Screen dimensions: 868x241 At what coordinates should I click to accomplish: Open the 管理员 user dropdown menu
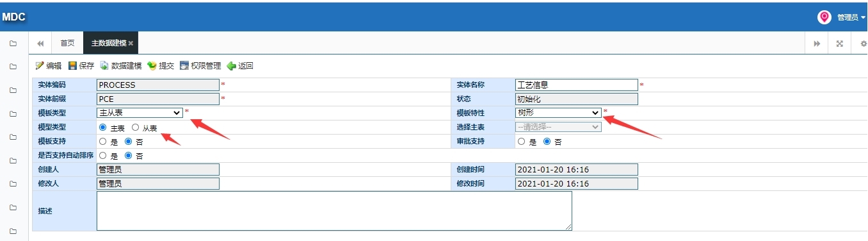coord(851,17)
